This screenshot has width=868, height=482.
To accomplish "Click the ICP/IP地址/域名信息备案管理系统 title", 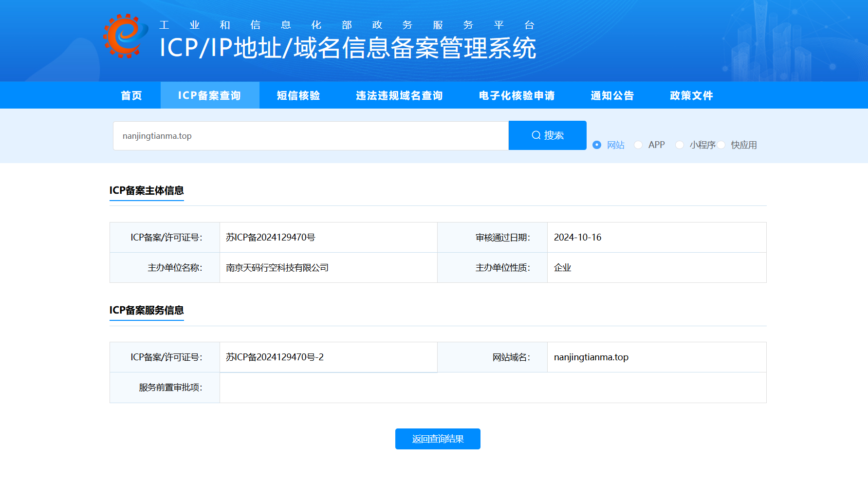I will click(348, 48).
